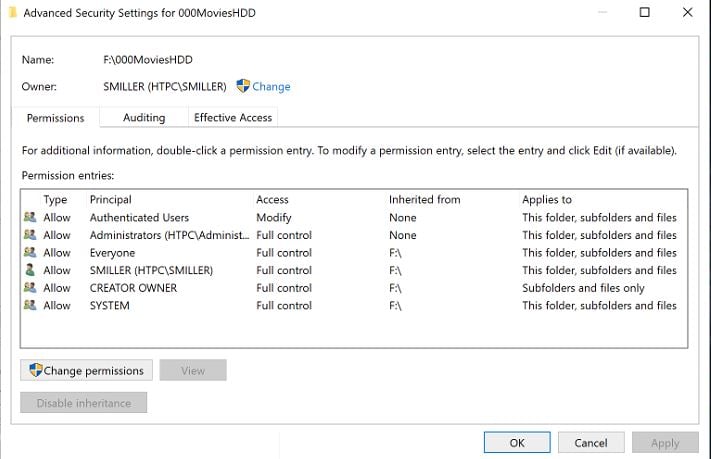This screenshot has height=459, width=711.
Task: Select the Permissions tab
Action: (55, 118)
